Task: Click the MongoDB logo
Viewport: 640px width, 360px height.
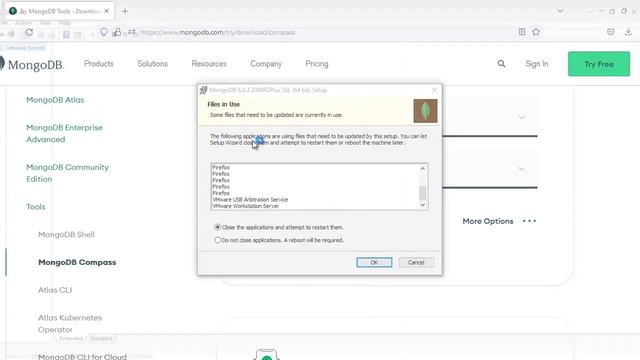Action: 32,64
